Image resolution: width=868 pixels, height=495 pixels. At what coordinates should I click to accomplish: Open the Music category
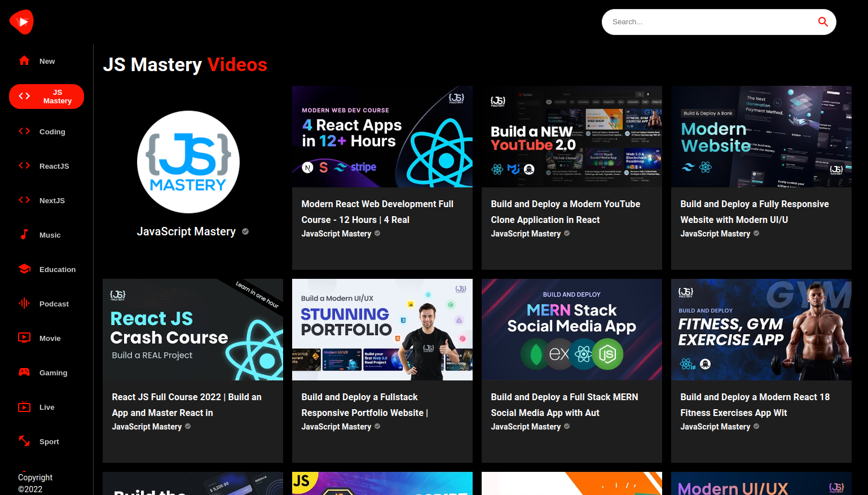click(x=46, y=235)
